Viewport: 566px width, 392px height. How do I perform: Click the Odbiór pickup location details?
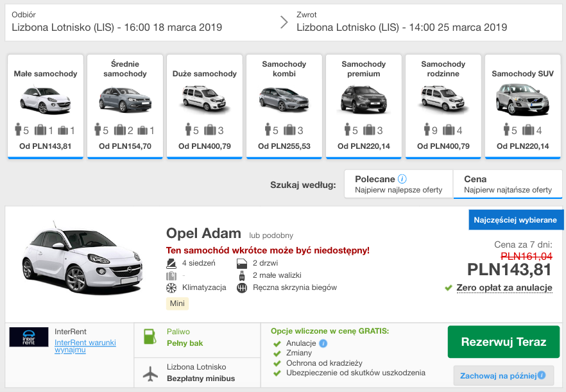pyautogui.click(x=117, y=22)
